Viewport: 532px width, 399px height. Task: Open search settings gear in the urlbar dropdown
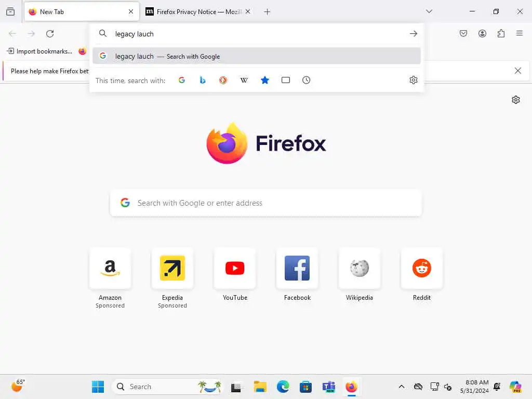[413, 80]
